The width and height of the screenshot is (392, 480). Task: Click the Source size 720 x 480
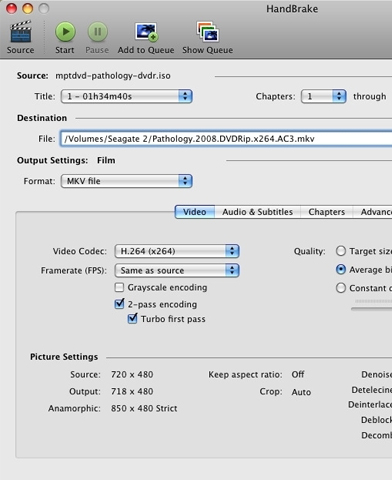click(x=132, y=374)
